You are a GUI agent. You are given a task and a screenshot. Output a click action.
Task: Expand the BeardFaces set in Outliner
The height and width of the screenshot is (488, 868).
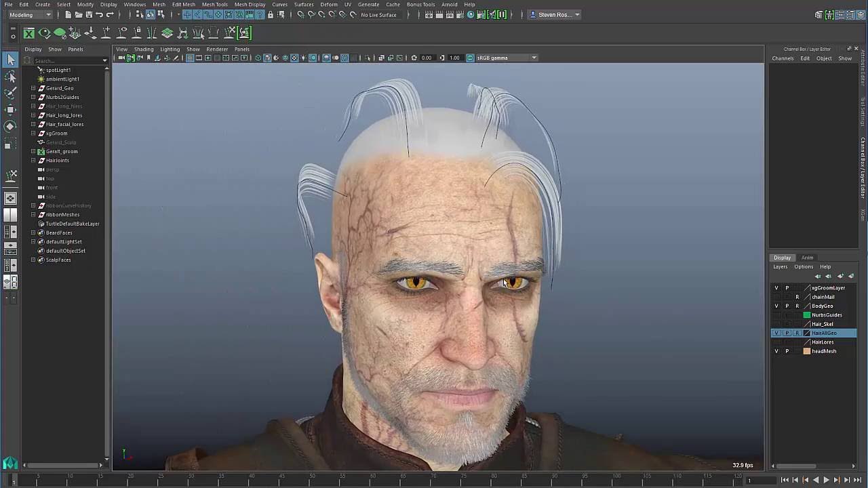point(33,232)
